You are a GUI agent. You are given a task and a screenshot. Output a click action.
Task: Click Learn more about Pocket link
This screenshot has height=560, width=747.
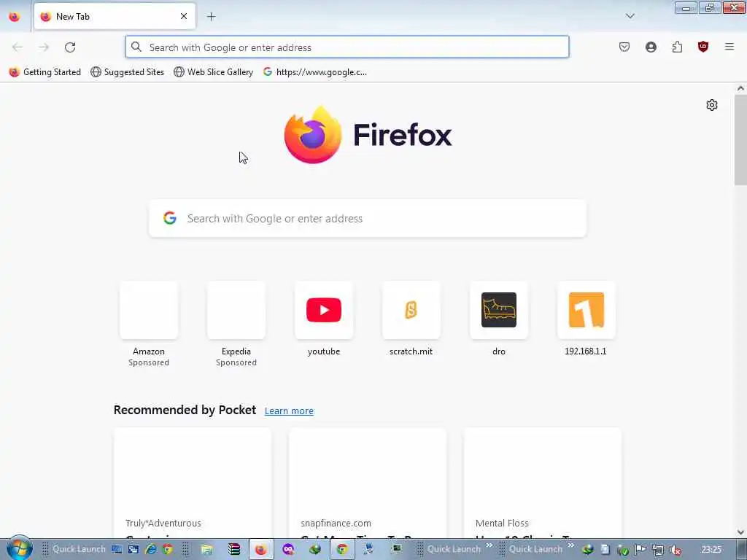pyautogui.click(x=289, y=411)
